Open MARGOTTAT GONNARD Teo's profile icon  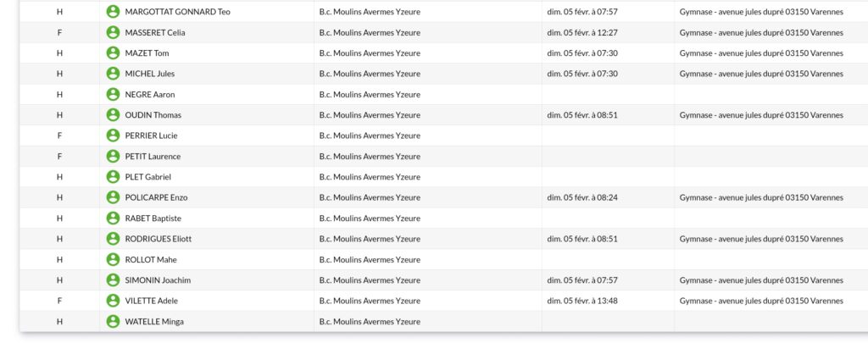[113, 12]
